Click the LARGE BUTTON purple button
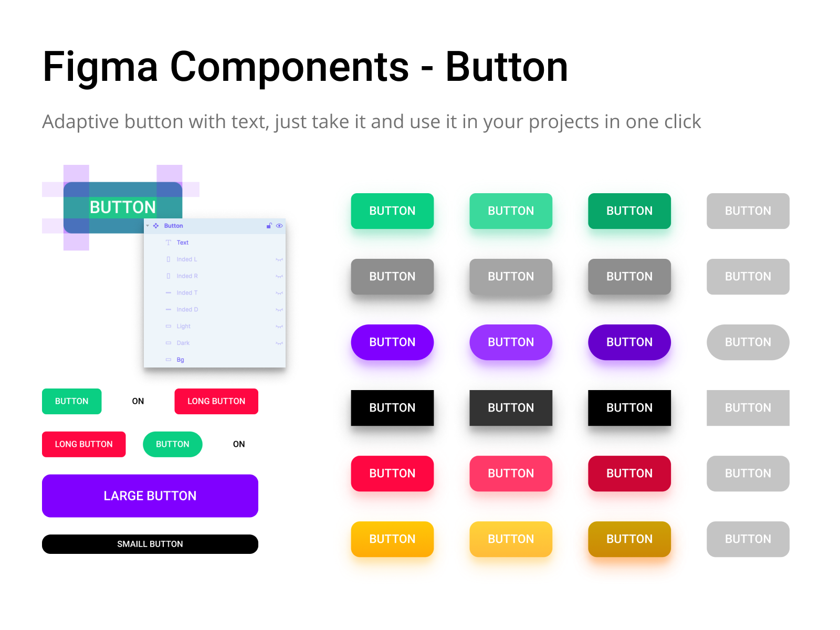 click(x=150, y=496)
